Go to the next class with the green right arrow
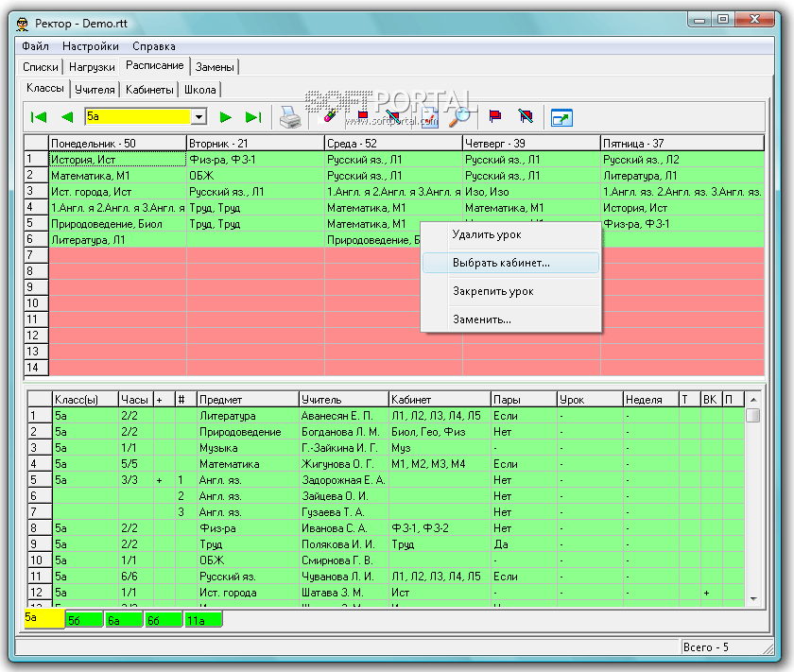 click(225, 117)
